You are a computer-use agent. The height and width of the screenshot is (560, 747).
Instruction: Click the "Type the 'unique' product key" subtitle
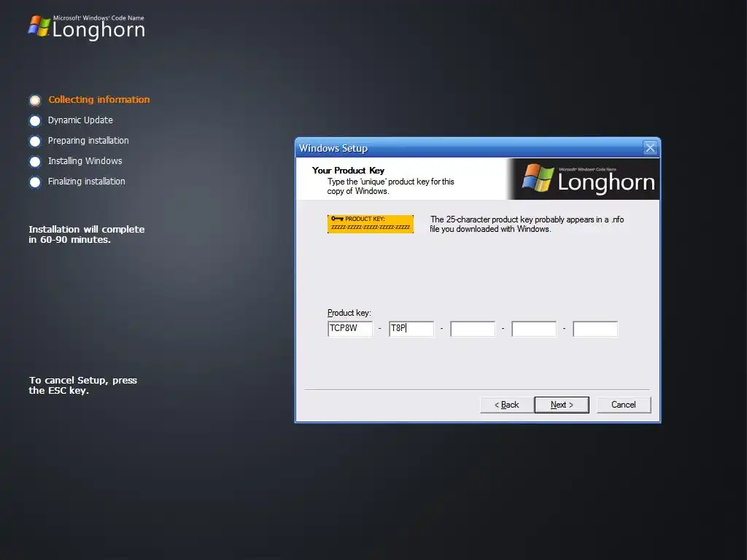(391, 186)
